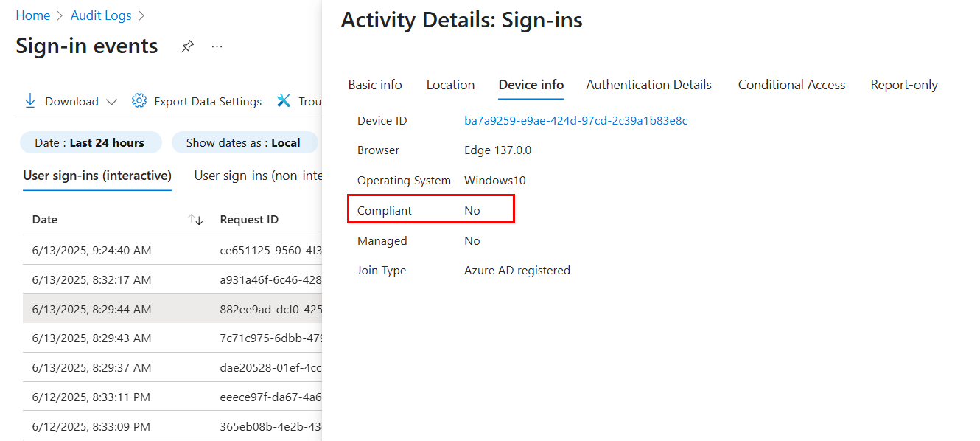Expand the Download dropdown chevron
Image resolution: width=980 pixels, height=441 pixels.
112,102
